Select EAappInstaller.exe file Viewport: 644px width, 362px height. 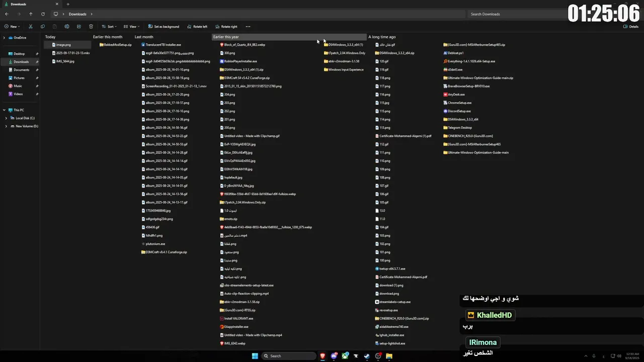pos(234,327)
